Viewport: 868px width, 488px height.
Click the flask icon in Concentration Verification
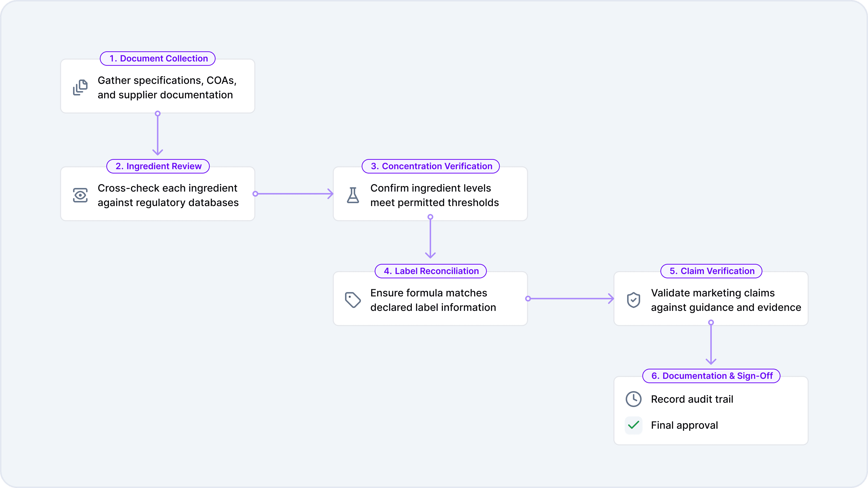pos(353,195)
